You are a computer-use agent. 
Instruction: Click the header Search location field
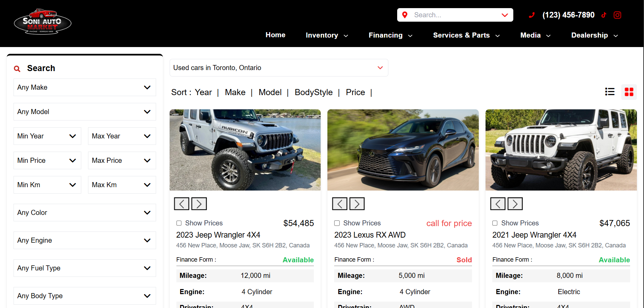(x=455, y=15)
